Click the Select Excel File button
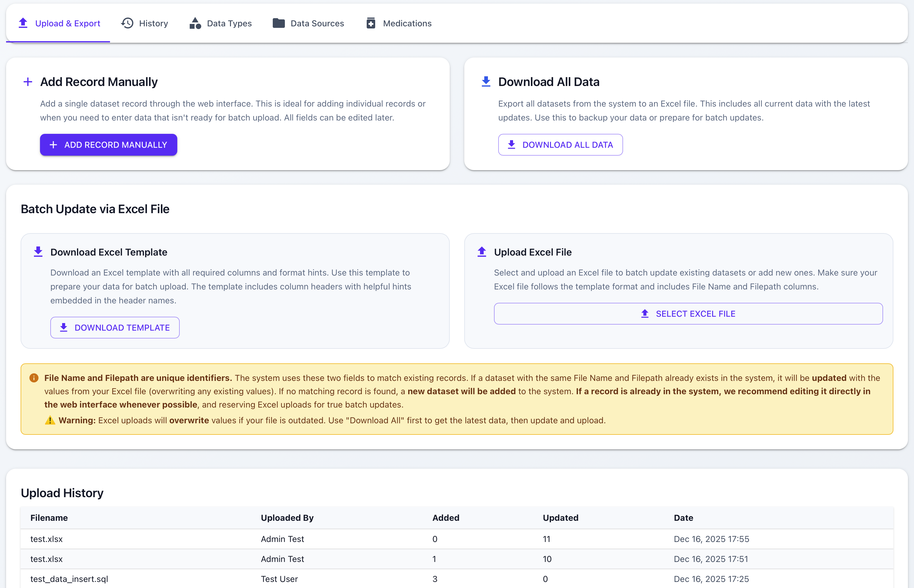914x588 pixels. 688,314
